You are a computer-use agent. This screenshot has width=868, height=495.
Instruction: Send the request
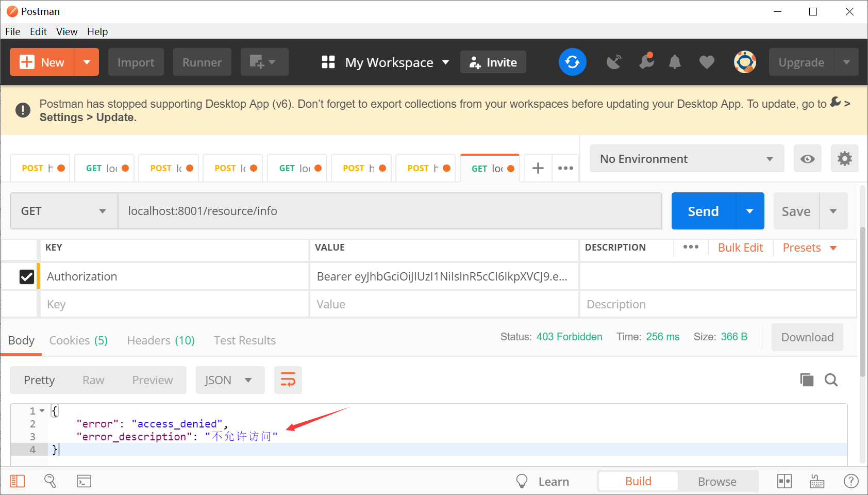[x=703, y=211]
